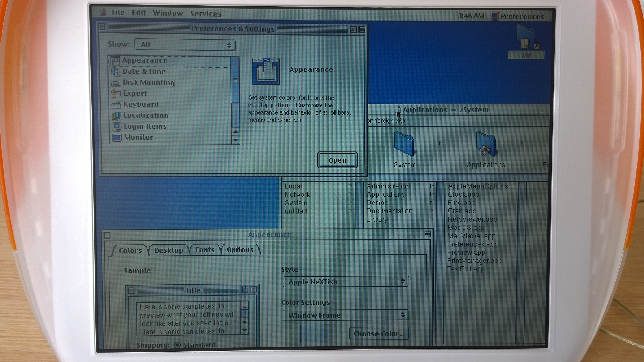Select the Disk Mounting drive icon
This screenshot has width=644, height=362.
[x=116, y=83]
